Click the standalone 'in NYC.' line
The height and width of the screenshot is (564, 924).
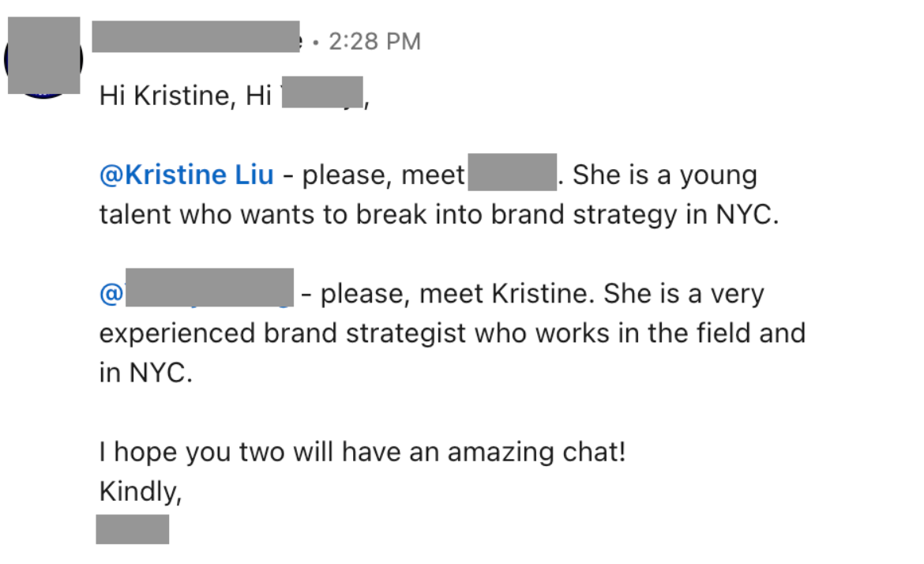pyautogui.click(x=145, y=373)
